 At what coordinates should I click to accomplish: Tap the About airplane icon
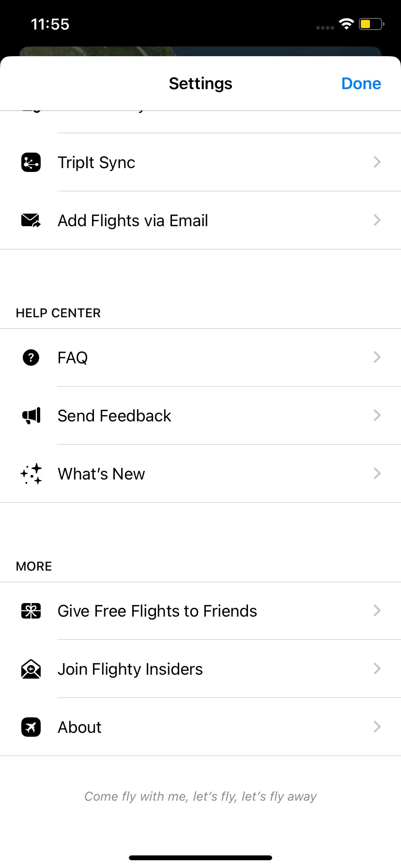click(x=31, y=727)
